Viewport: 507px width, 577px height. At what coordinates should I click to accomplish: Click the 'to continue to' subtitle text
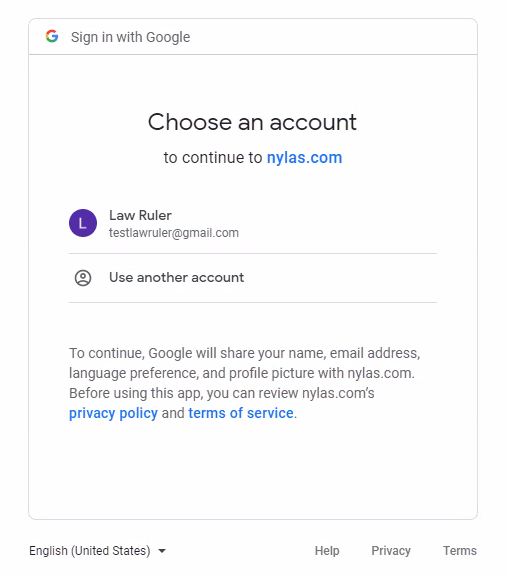(x=213, y=157)
